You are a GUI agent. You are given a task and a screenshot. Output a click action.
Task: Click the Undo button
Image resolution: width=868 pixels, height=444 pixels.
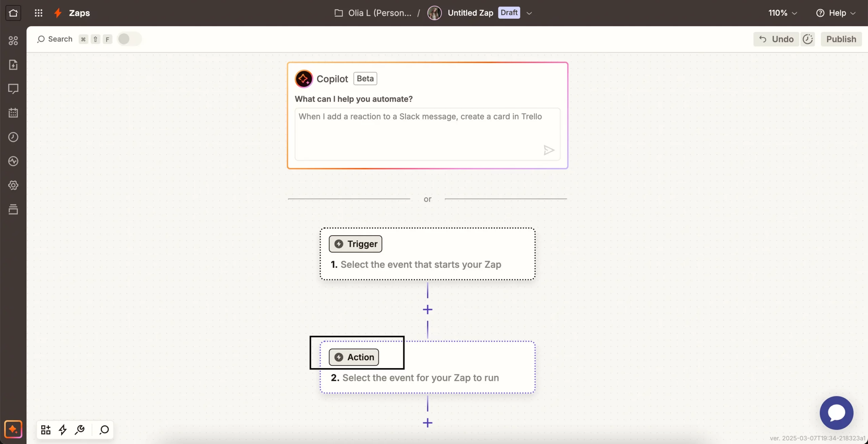776,39
